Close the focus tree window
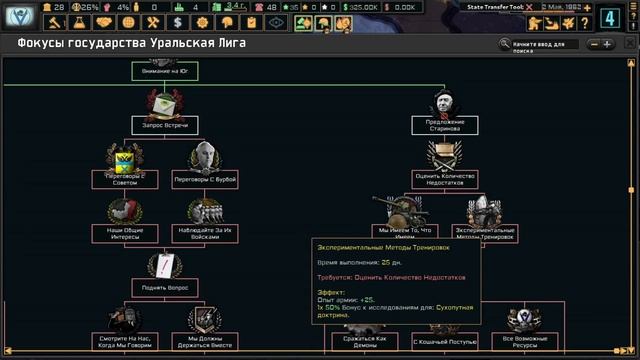This screenshot has height=360, width=640. 630,43
